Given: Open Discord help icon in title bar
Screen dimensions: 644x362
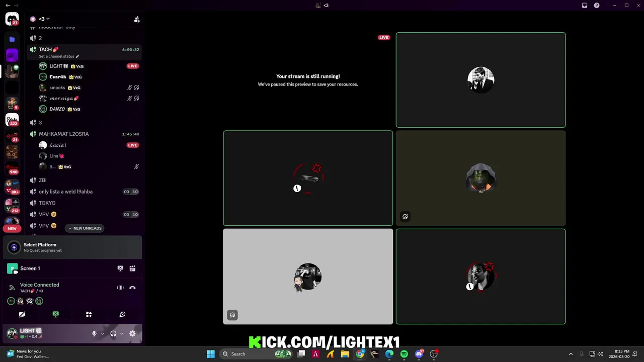Looking at the screenshot, I should point(597,6).
